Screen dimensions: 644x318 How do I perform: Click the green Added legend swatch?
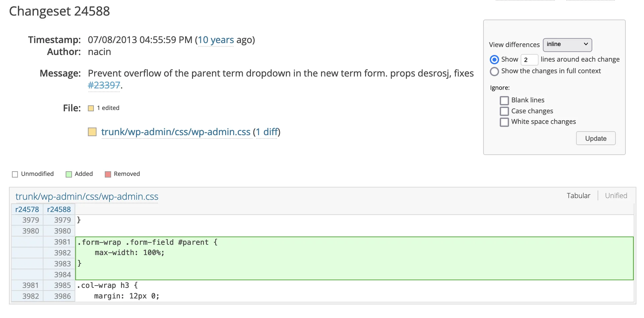69,174
